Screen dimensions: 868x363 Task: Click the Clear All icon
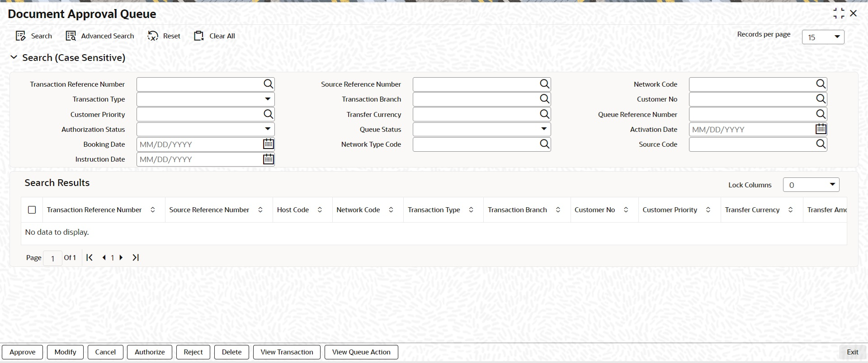[199, 36]
